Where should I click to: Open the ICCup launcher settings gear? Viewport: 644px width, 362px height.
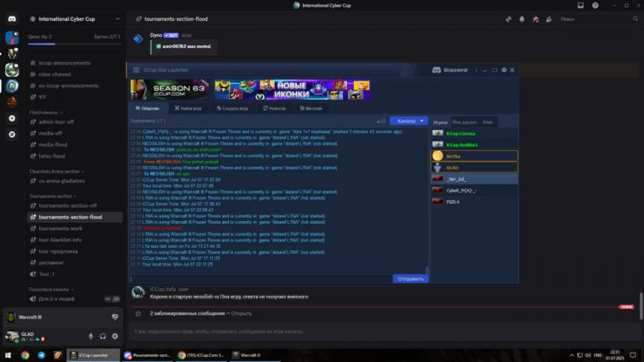click(x=504, y=70)
